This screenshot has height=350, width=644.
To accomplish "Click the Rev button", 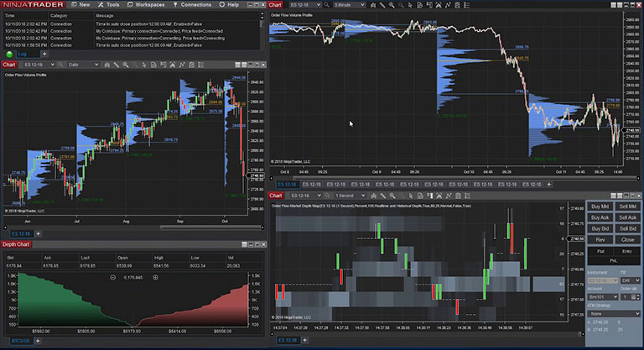I will [600, 240].
